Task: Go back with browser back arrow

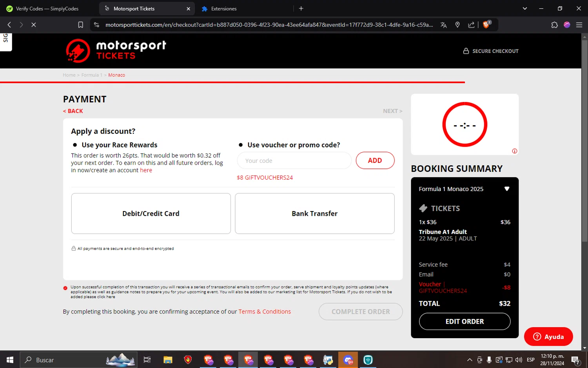Action: [x=9, y=25]
